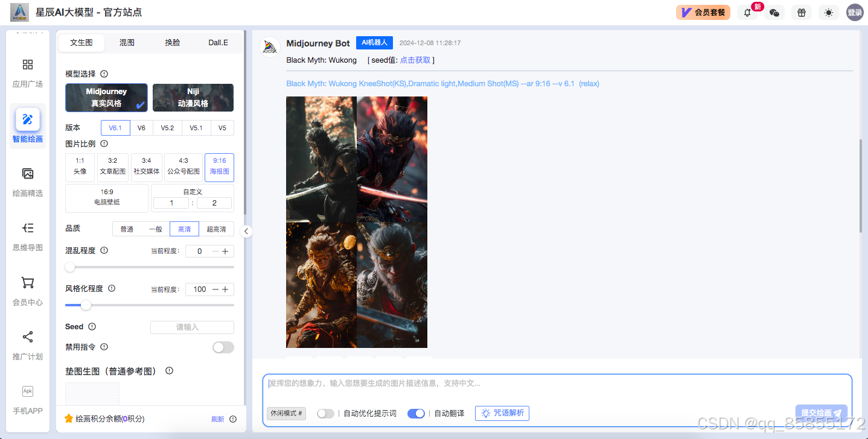
Task: Click info icon beside 刷新
Action: (x=233, y=419)
